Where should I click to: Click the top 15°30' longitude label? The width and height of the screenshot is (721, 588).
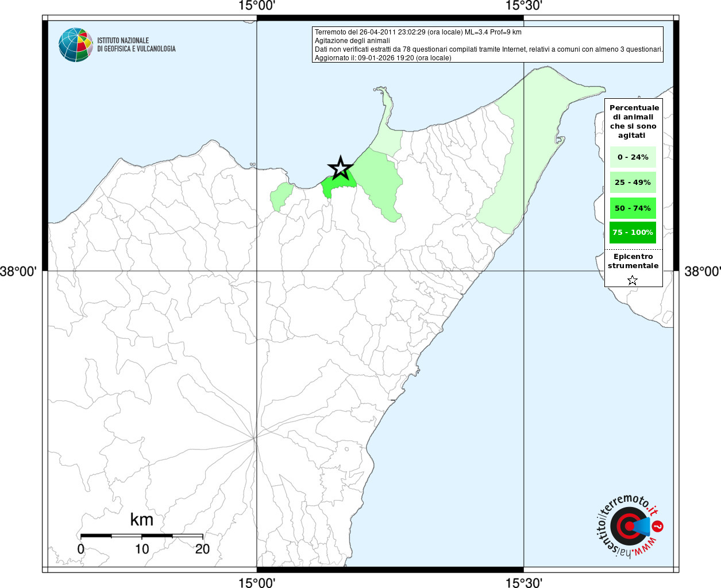524,6
